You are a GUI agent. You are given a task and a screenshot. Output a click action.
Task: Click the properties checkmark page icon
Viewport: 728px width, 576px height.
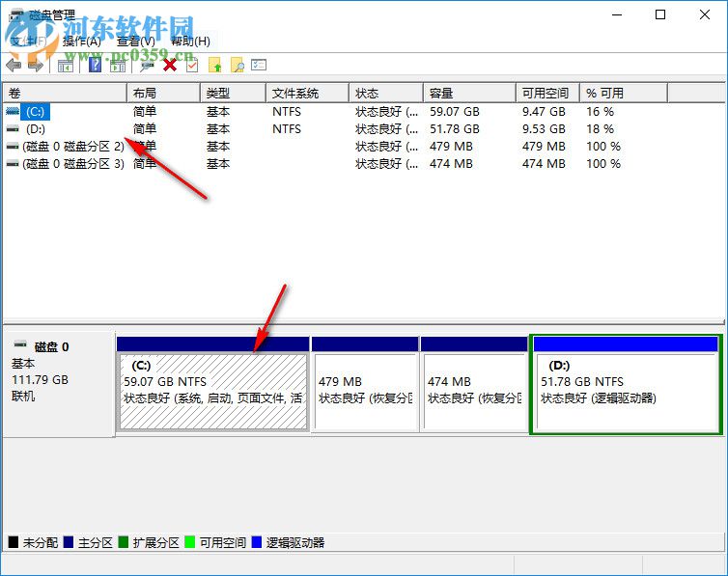point(192,66)
